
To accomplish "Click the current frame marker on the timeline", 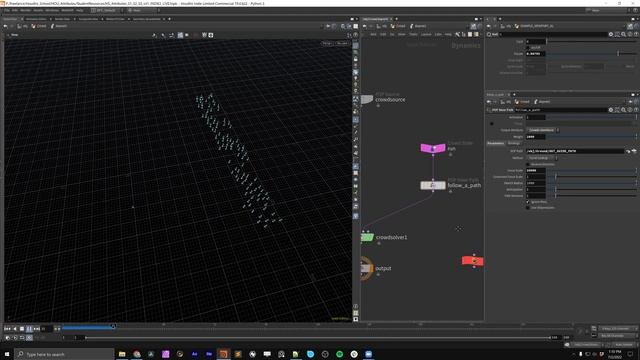I will pyautogui.click(x=113, y=326).
